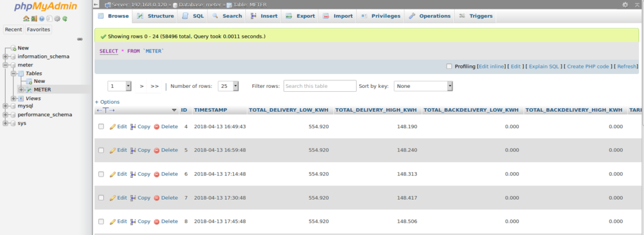Click the Filter rows search field
644x235 pixels.
click(319, 86)
